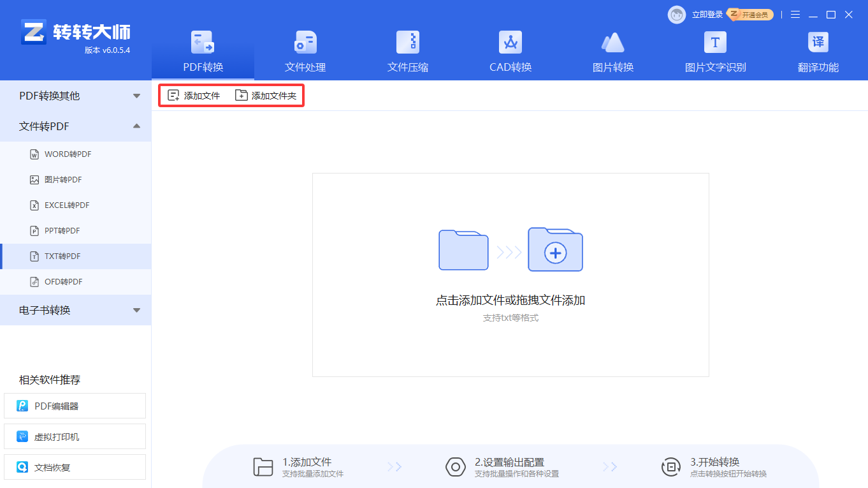The height and width of the screenshot is (488, 868).
Task: Click the 1.添加文件 step text
Action: coord(307,462)
